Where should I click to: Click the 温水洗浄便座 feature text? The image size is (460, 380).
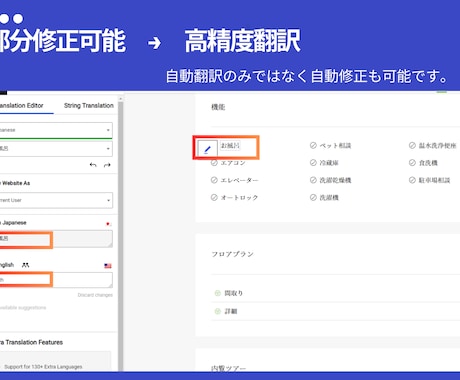[438, 145]
